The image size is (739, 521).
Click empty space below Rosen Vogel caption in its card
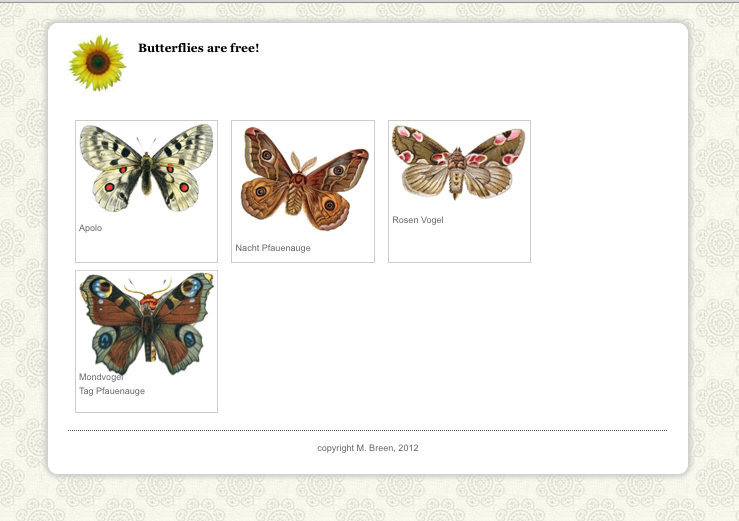pos(458,243)
